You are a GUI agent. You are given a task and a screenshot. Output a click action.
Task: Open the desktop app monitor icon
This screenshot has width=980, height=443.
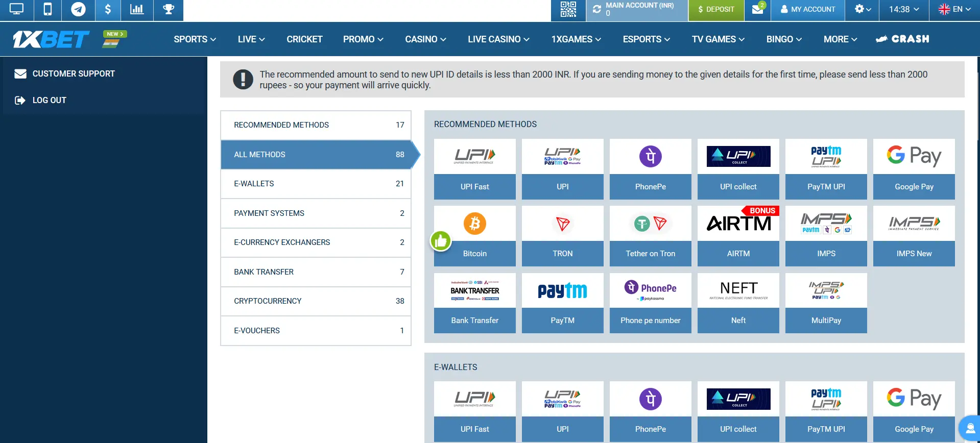coord(17,10)
